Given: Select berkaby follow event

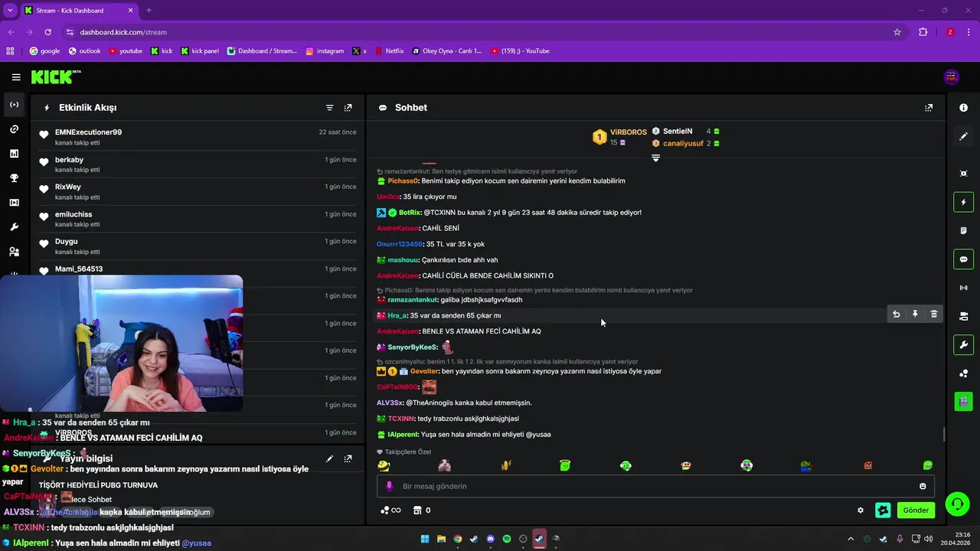Looking at the screenshot, I should [x=198, y=165].
